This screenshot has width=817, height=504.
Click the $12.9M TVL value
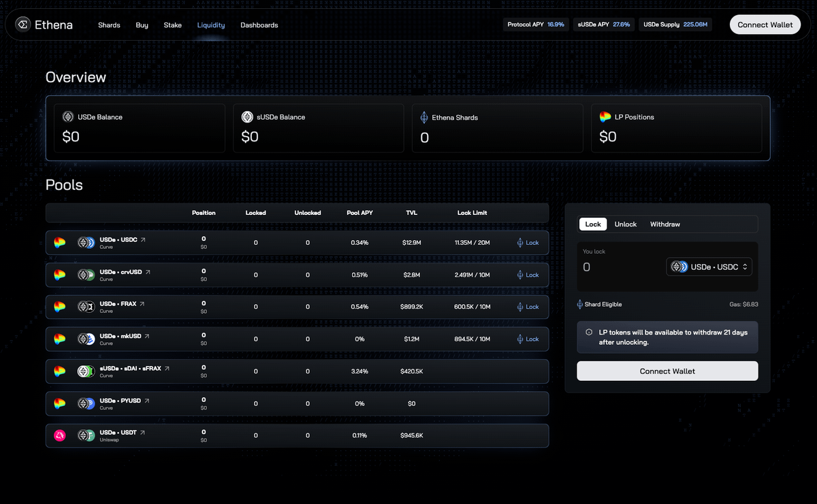[411, 242]
